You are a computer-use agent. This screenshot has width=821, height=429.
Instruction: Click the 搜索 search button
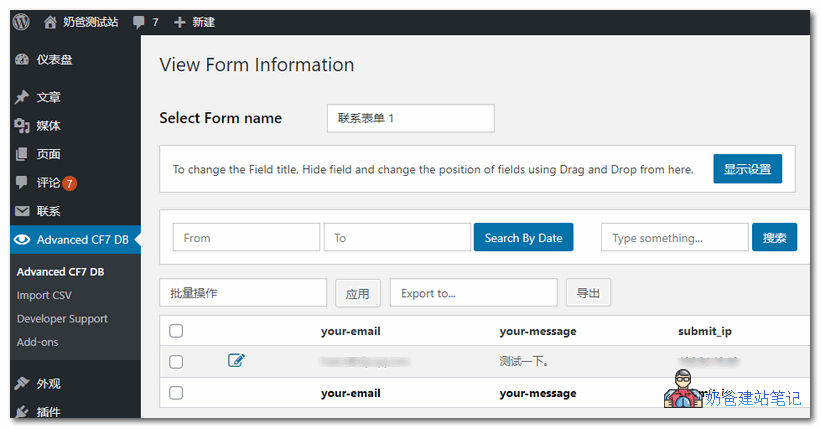(774, 238)
